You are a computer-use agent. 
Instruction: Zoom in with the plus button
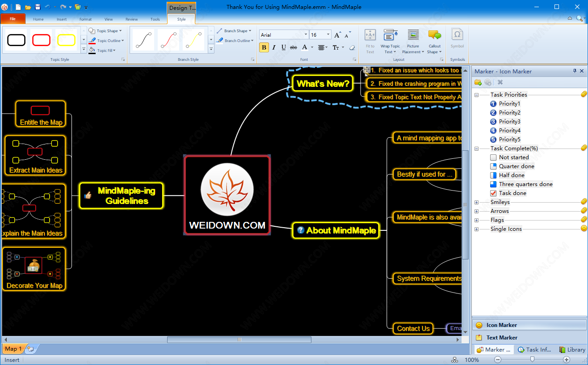coord(567,360)
